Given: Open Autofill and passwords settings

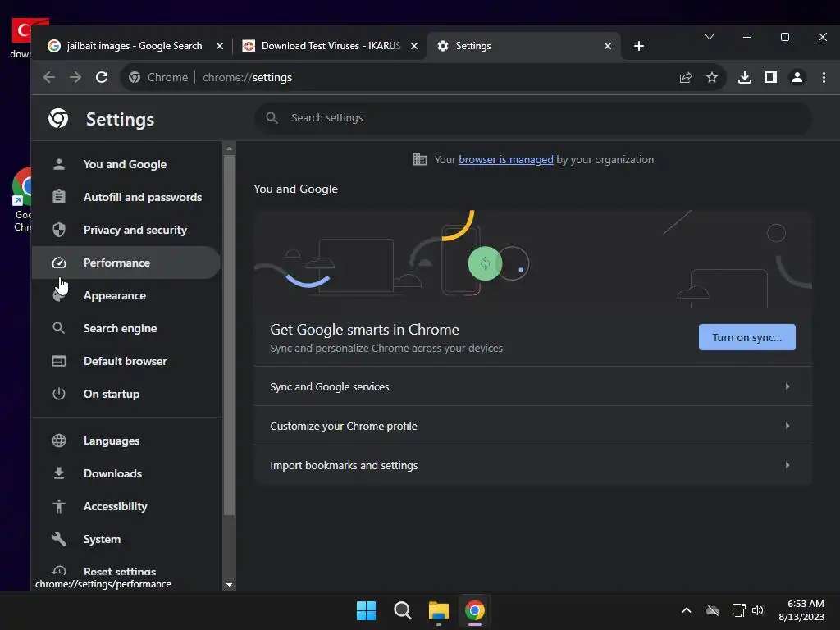Looking at the screenshot, I should pyautogui.click(x=126, y=197).
